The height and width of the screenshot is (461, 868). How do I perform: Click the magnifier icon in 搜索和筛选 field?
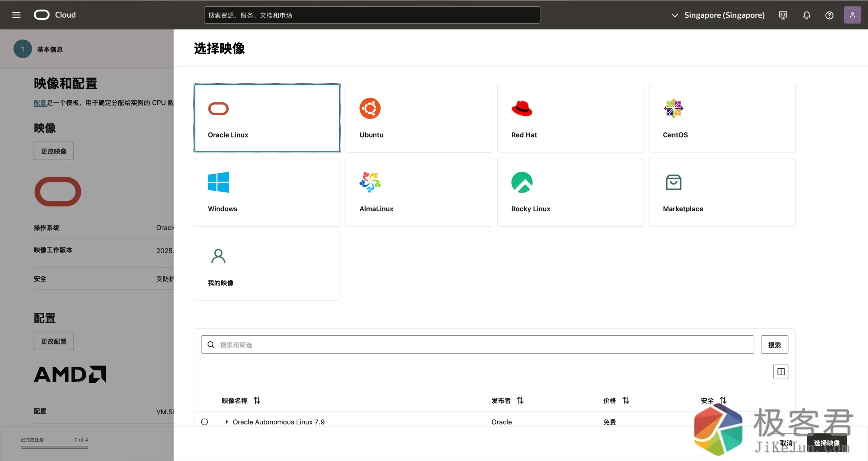[211, 344]
